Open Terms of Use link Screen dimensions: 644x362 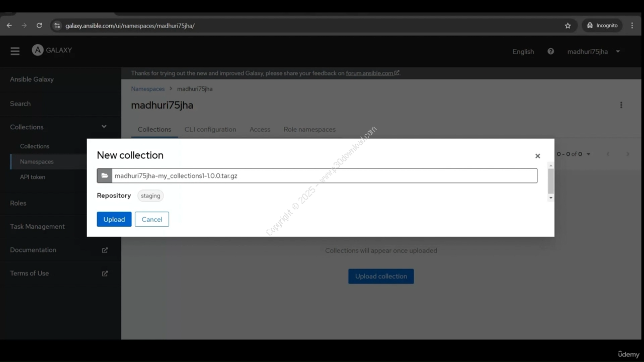(x=29, y=274)
